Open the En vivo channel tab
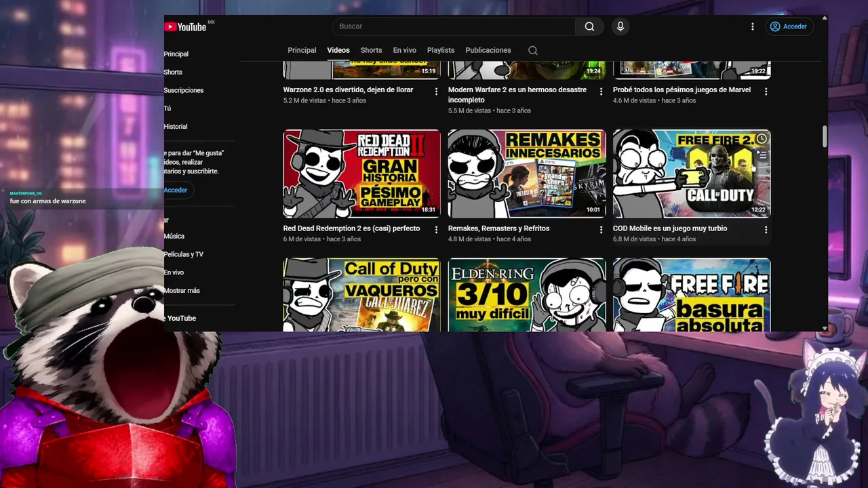 [405, 50]
